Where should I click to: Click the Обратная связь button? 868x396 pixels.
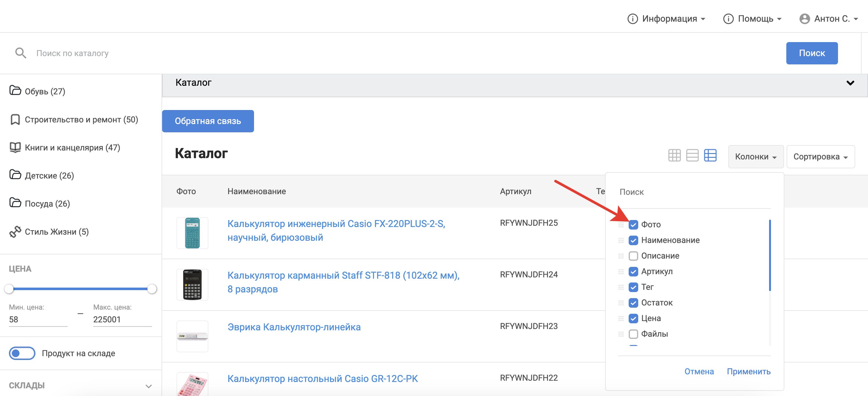coord(207,121)
